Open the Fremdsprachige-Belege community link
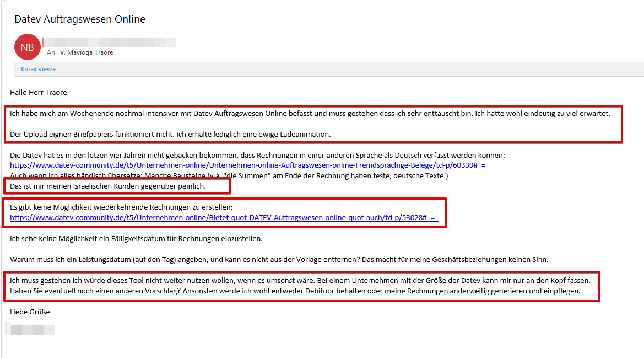The width and height of the screenshot is (644, 358). coord(250,165)
